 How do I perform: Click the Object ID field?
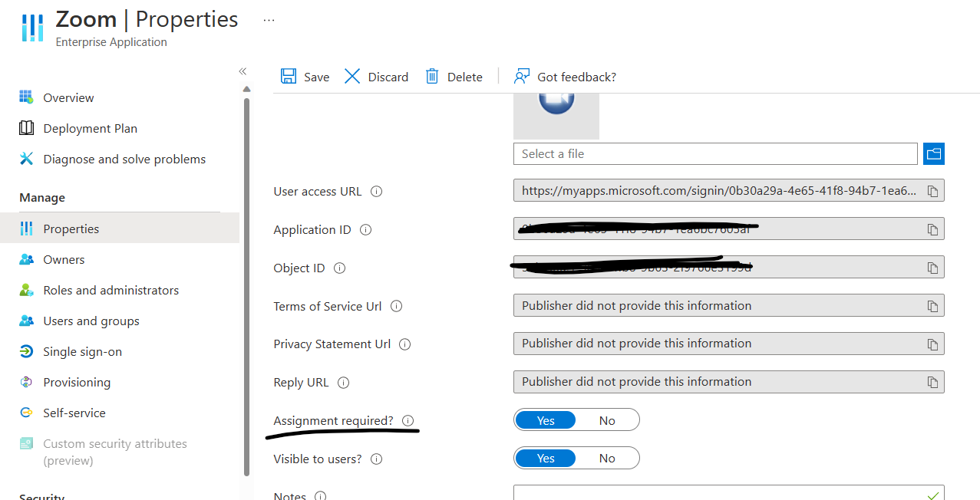(729, 268)
